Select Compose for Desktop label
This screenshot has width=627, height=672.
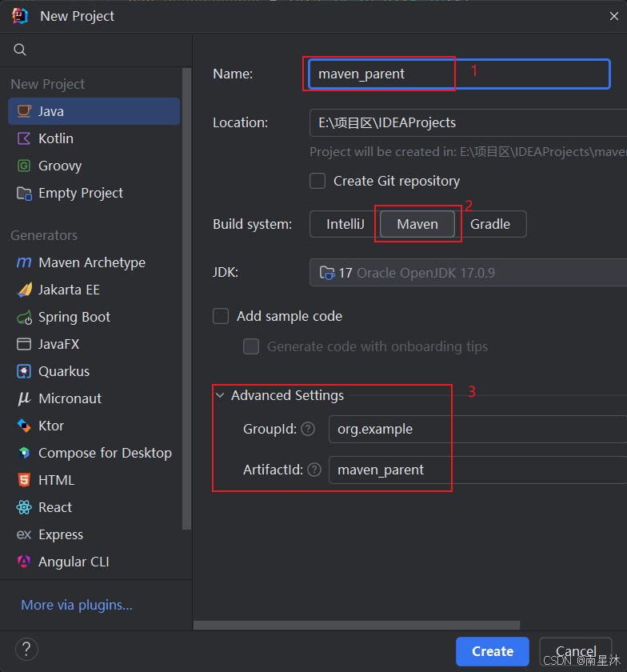[105, 453]
